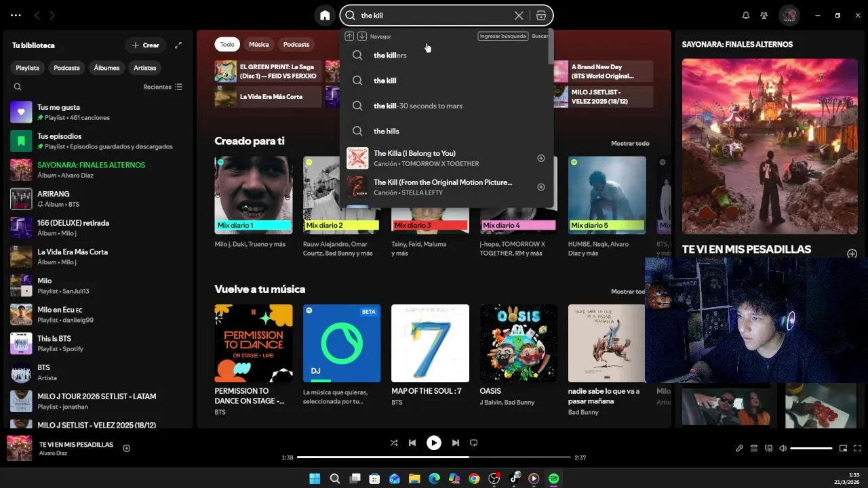Open PERMISSION TO DANCE ON STAGE album
The height and width of the screenshot is (488, 868).
254,359
